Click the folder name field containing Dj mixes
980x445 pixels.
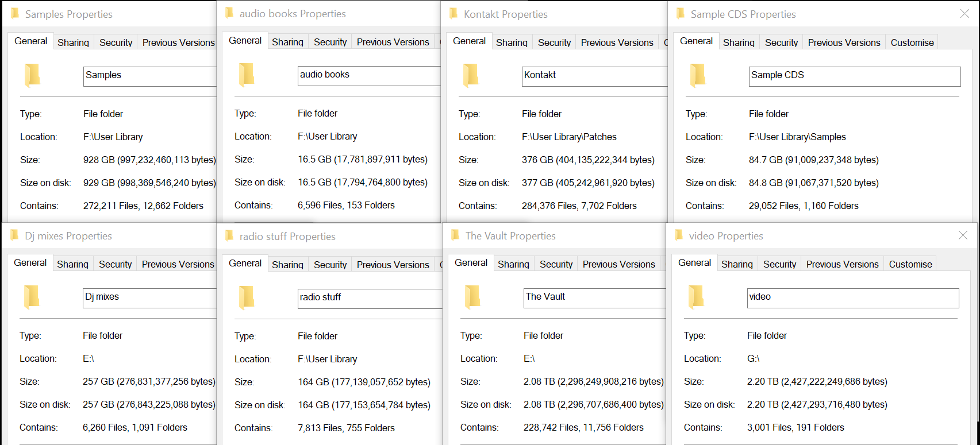tap(149, 298)
